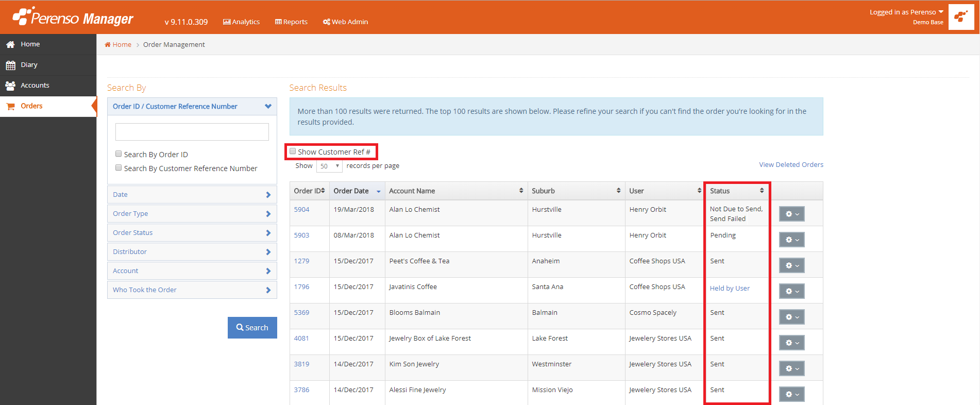Tick Show Customer Ref # checkbox
Viewport: 980px width, 405px height.
tap(293, 151)
